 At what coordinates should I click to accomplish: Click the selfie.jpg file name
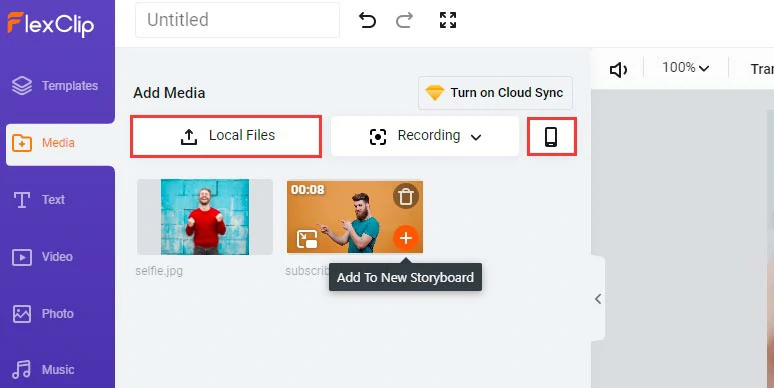click(159, 271)
